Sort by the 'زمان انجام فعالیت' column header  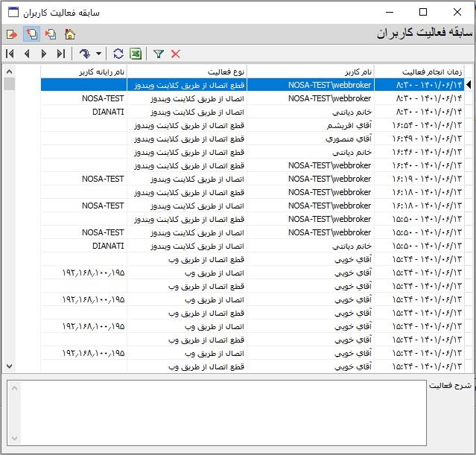419,71
